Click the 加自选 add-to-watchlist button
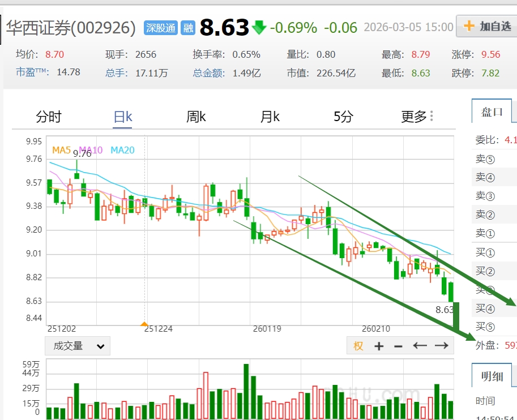This screenshot has height=420, width=517. pyautogui.click(x=487, y=26)
